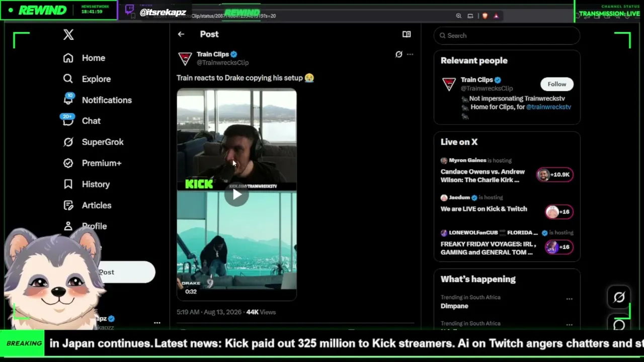Click the 44K Views count
This screenshot has height=362, width=644.
pos(261,312)
